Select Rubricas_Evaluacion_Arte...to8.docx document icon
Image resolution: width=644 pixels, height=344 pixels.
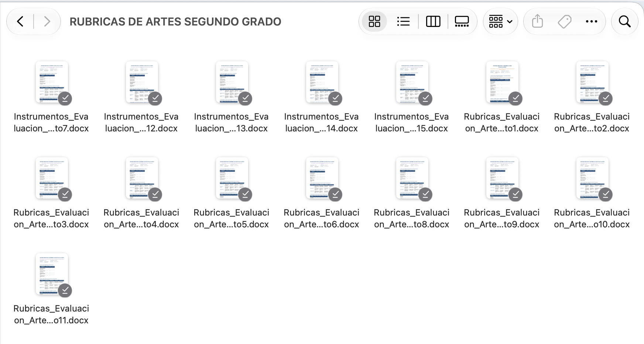[412, 178]
